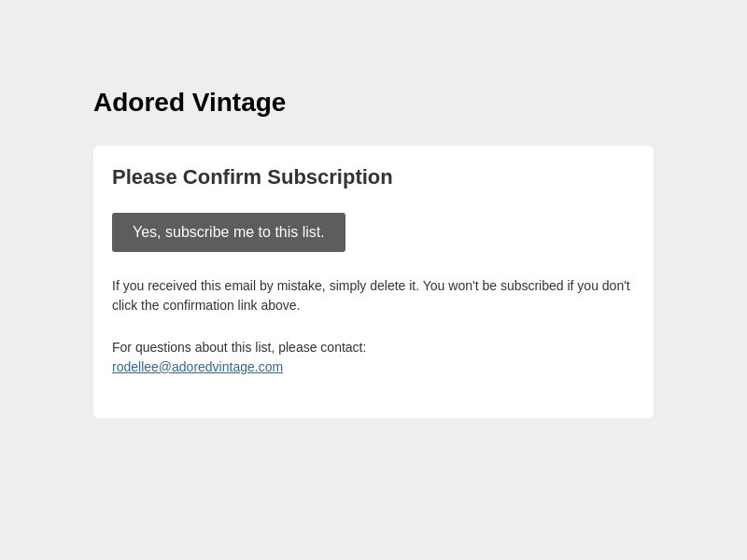This screenshot has height=560, width=747.
Task: Click the "Yes, subscribe me to this list." button
Action: 229,232
